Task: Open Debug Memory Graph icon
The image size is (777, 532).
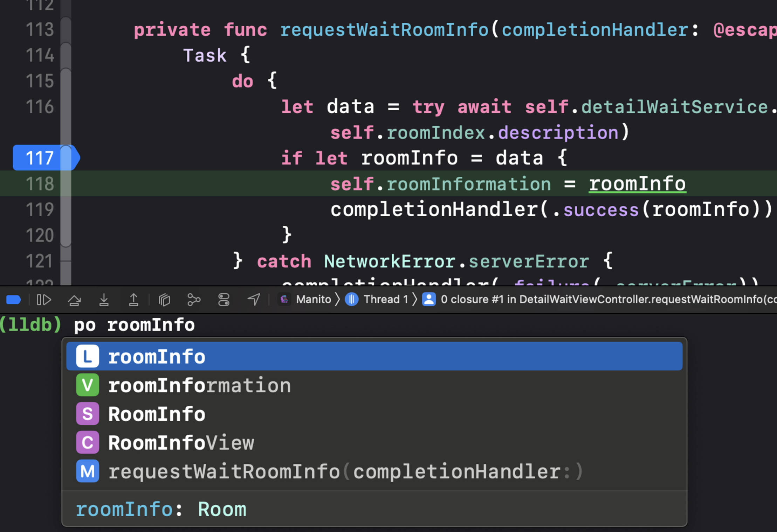Action: tap(194, 300)
